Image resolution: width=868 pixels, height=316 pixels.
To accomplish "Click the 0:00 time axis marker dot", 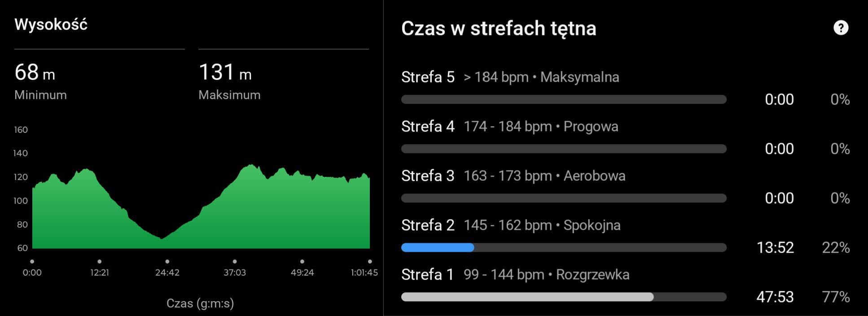I will click(x=32, y=261).
